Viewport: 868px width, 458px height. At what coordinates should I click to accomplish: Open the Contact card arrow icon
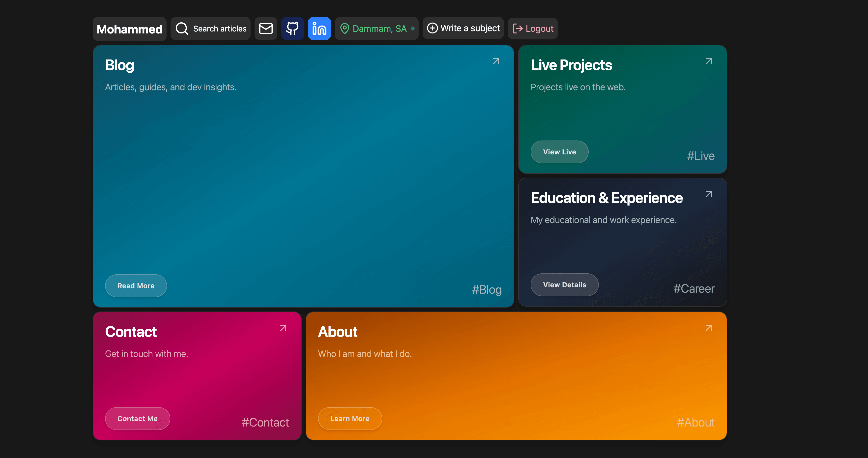283,328
